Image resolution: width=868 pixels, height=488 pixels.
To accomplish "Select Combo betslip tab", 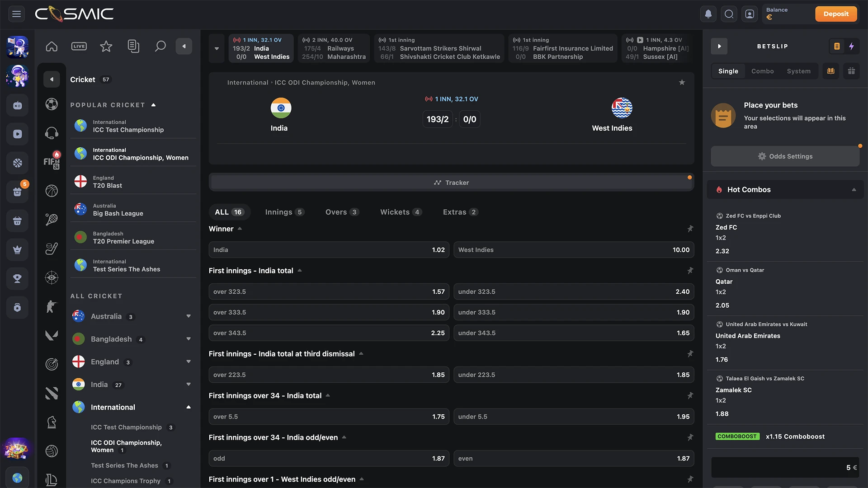I will tap(762, 71).
